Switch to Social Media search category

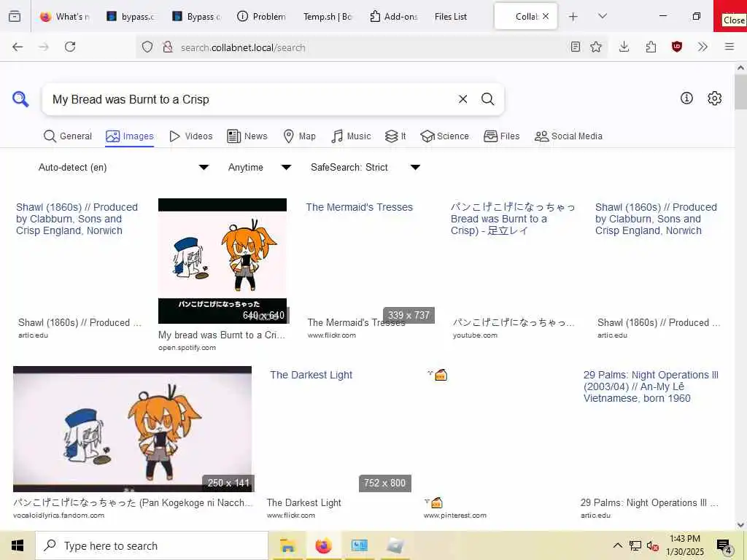(x=568, y=136)
